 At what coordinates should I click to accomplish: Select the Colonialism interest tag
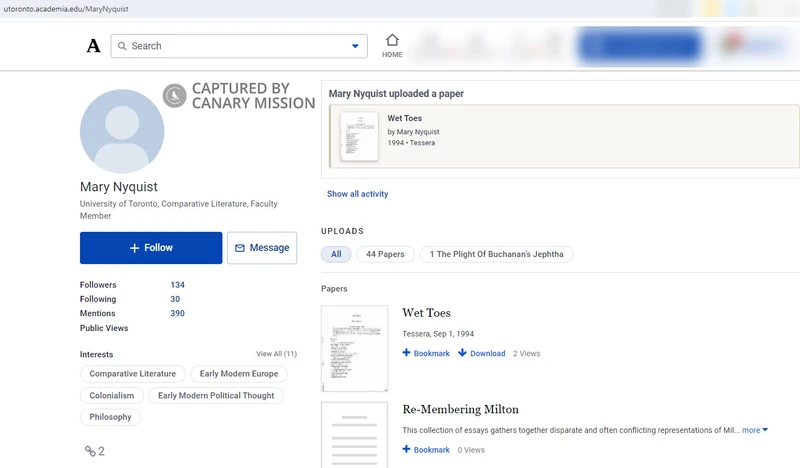112,396
